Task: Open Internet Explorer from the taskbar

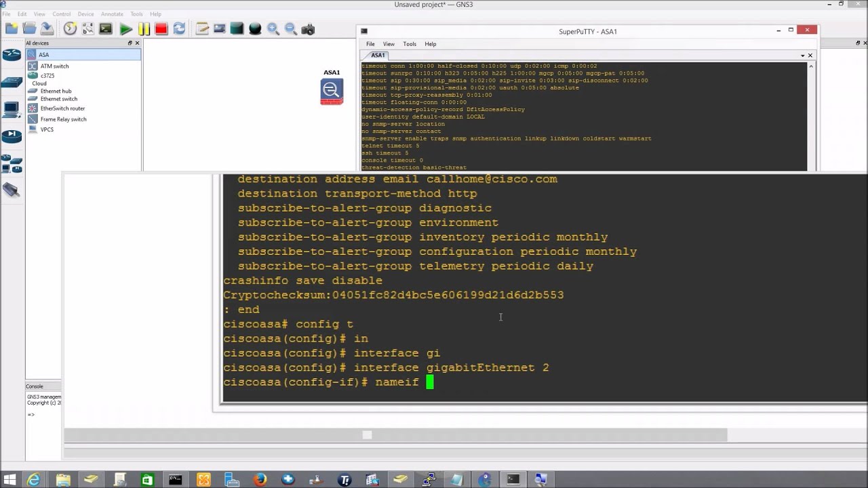Action: coord(34,480)
